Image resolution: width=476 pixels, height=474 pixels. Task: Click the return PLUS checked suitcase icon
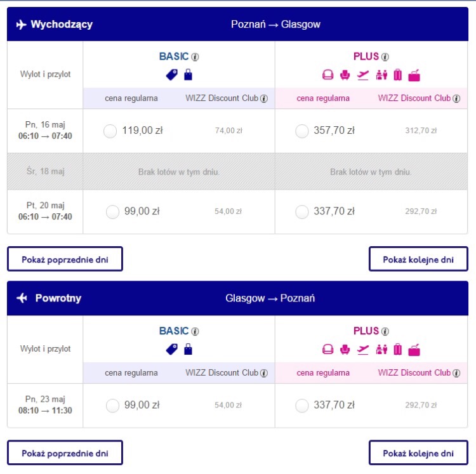pos(398,349)
